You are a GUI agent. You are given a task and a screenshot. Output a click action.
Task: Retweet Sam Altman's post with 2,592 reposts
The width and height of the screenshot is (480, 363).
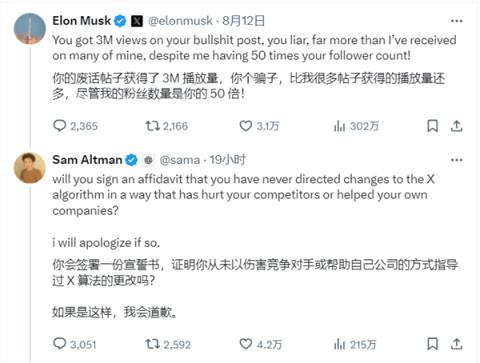point(168,344)
